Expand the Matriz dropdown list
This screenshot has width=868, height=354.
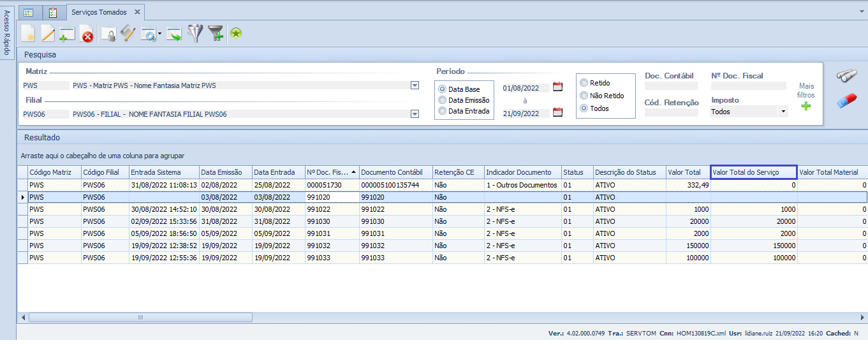point(415,85)
